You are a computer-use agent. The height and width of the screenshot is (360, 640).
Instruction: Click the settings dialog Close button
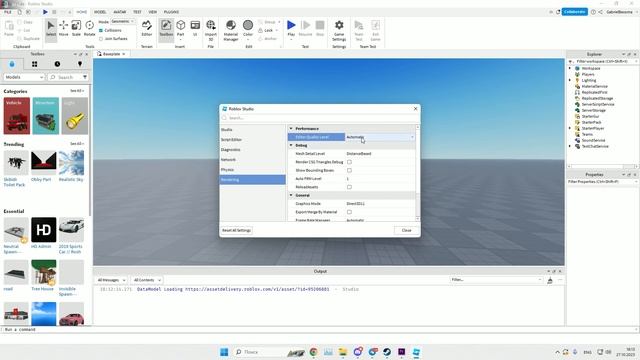pos(407,230)
